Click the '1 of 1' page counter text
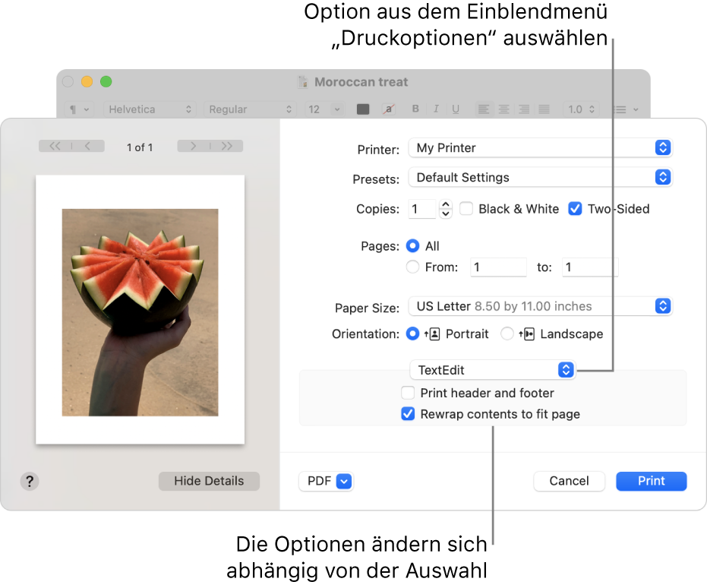 [140, 147]
